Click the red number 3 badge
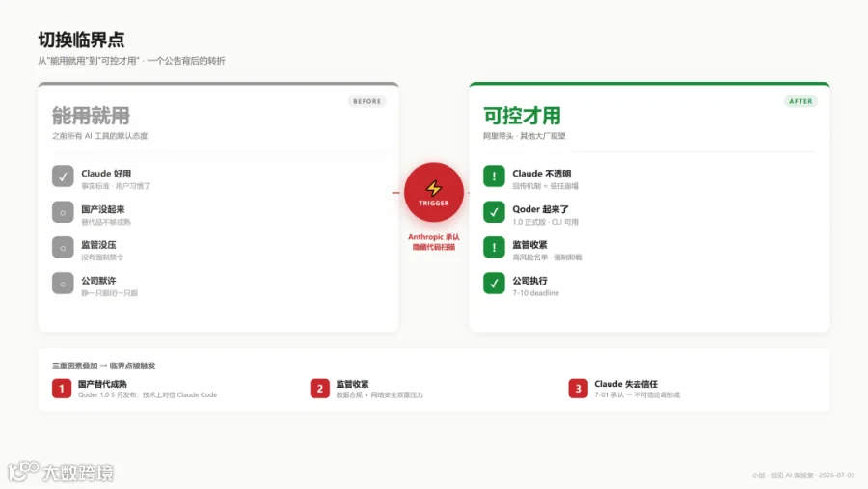The image size is (868, 489). [578, 388]
